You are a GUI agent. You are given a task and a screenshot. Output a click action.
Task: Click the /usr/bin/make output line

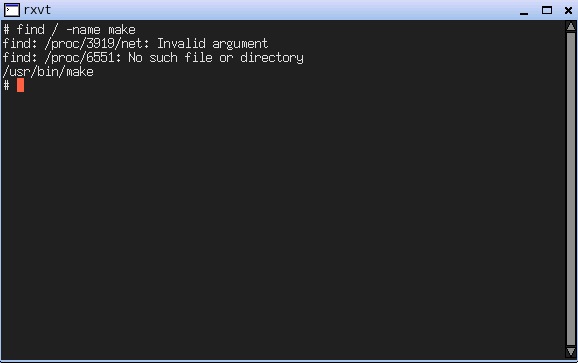pyautogui.click(x=48, y=71)
